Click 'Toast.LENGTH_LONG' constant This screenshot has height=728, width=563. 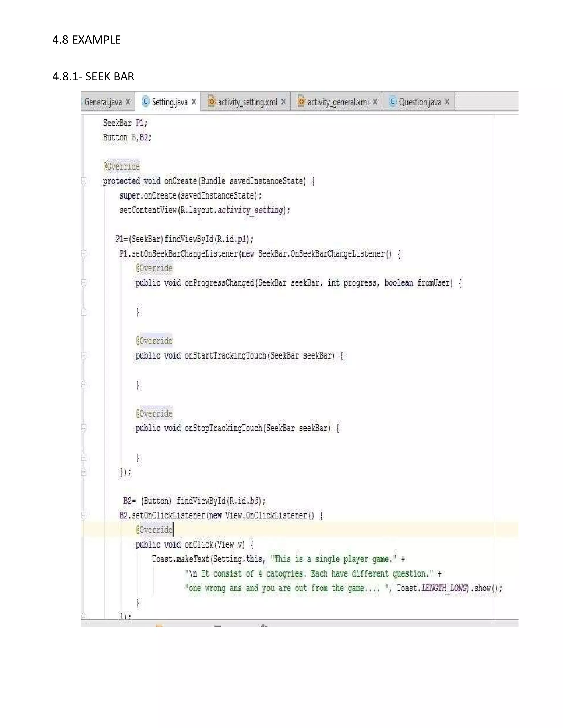(431, 588)
